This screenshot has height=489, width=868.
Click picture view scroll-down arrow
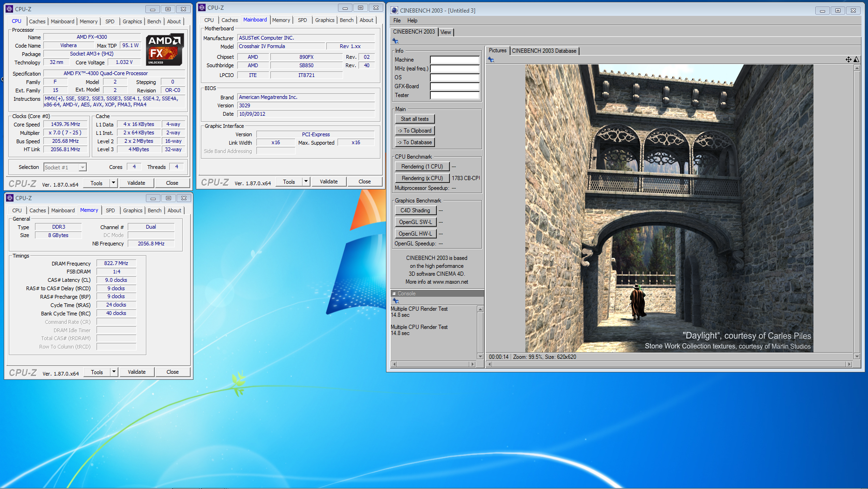[x=857, y=356]
